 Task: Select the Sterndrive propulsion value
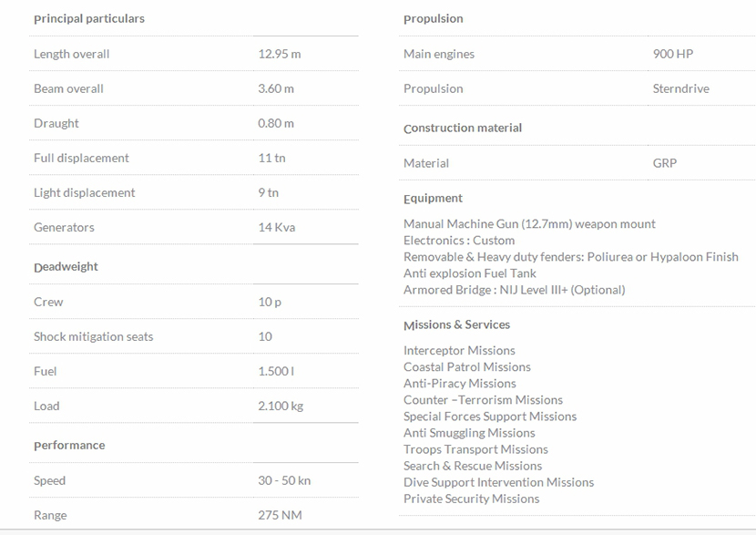[x=680, y=89]
